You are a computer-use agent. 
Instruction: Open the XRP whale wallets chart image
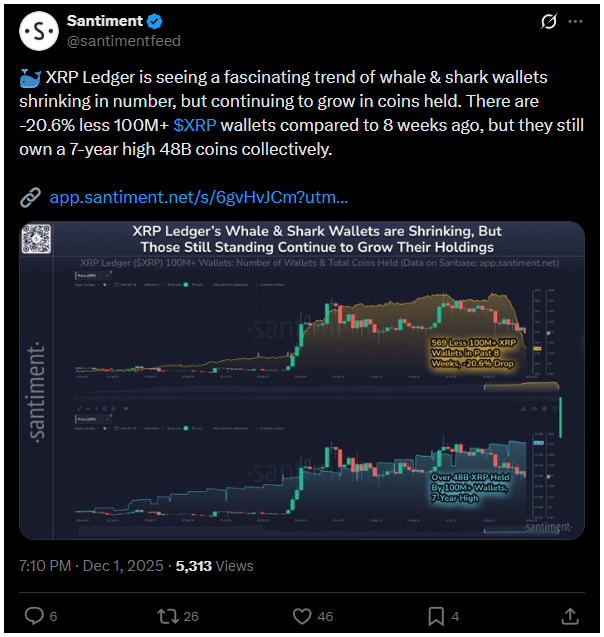[301, 380]
